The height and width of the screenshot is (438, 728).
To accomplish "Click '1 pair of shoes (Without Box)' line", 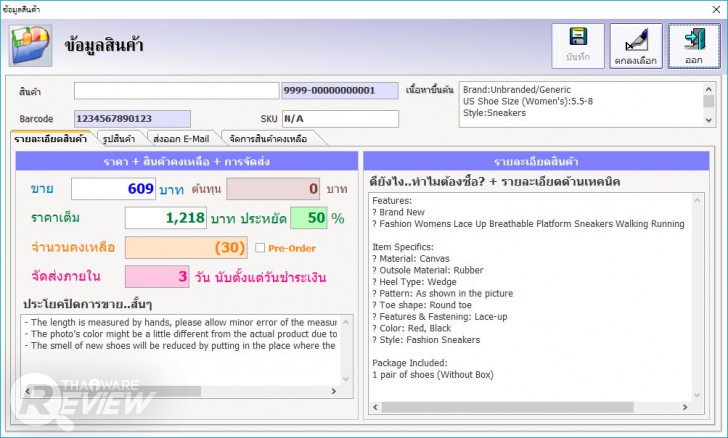I will point(433,374).
